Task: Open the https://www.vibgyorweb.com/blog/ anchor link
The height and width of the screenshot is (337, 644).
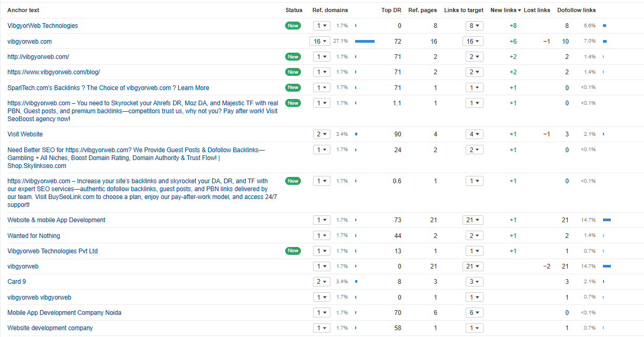Action: (54, 72)
